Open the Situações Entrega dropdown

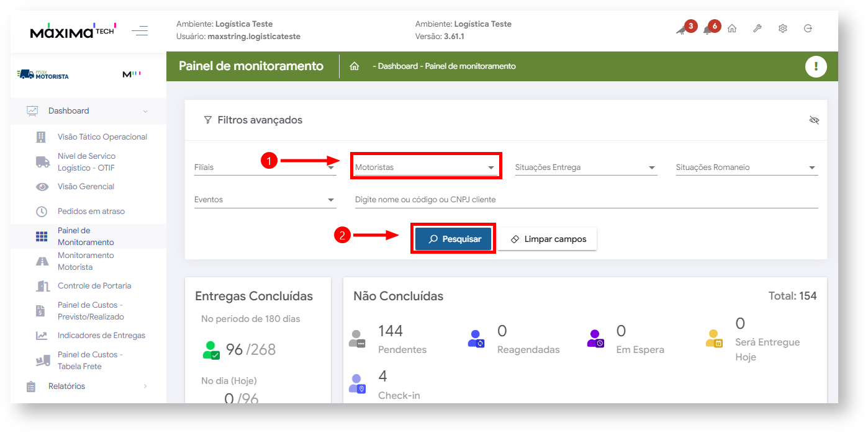coord(585,167)
